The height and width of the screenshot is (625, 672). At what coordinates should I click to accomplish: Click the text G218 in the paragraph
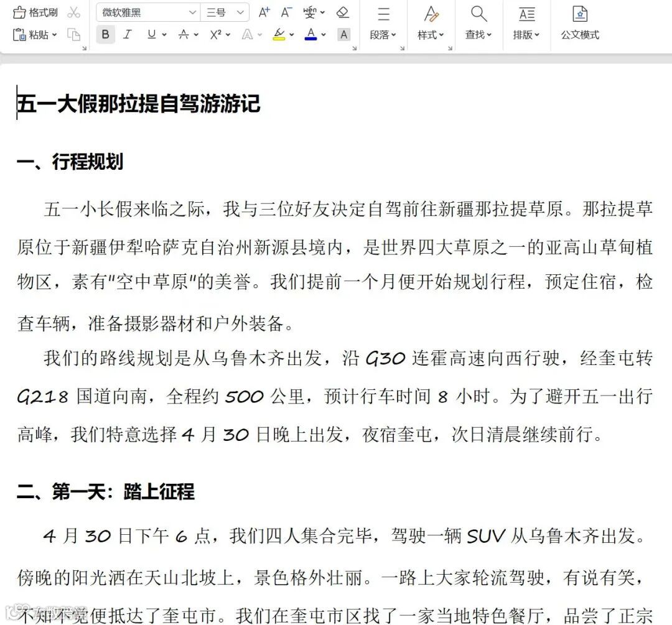42,397
